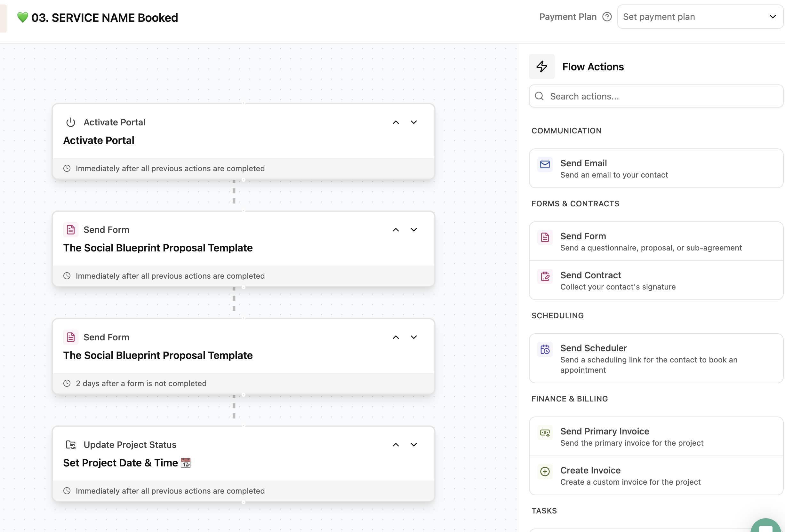The height and width of the screenshot is (532, 785).
Task: Move the Send Form action up
Action: coord(396,230)
